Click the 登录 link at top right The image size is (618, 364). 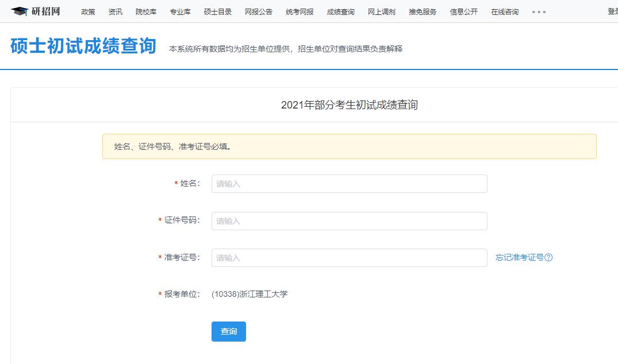612,11
